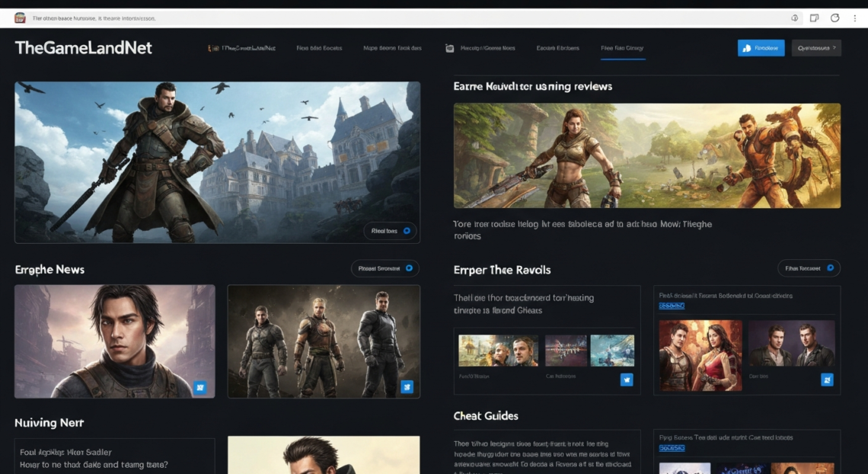
Task: Switch to the underlined Free Fan Group nav tab
Action: coord(621,47)
